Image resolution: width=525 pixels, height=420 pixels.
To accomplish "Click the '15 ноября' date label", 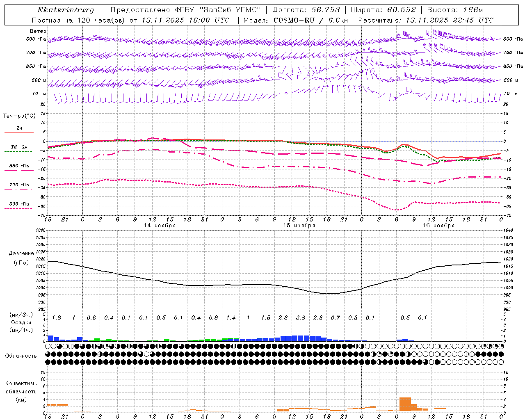I will click(299, 226).
